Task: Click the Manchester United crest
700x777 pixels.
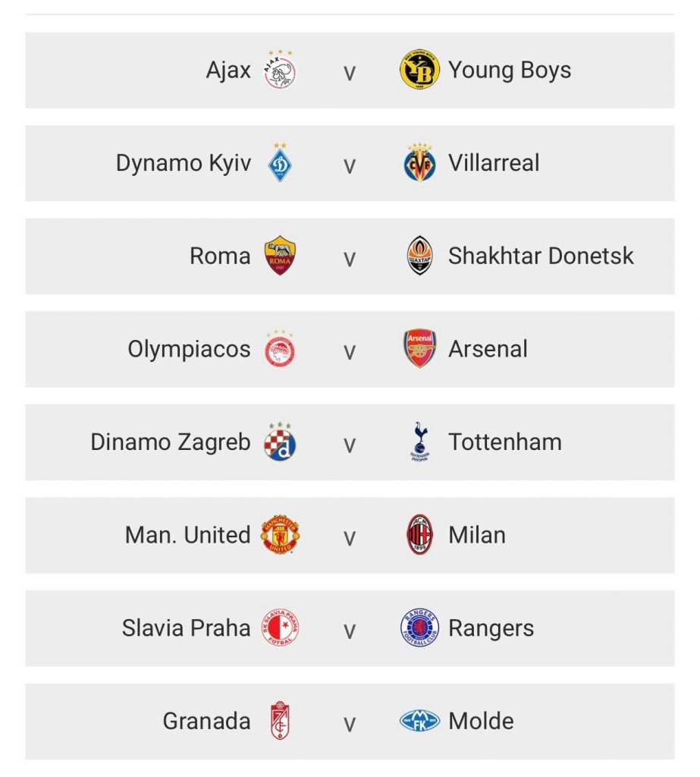Action: click(280, 535)
